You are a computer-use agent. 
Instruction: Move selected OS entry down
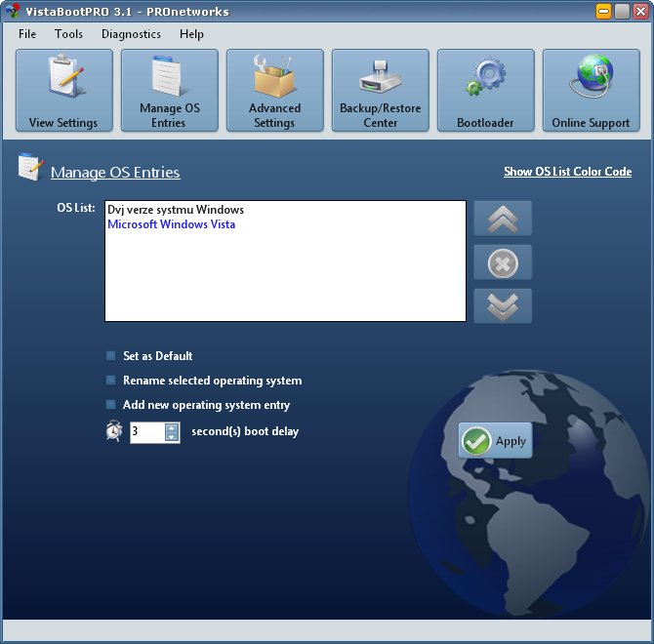click(x=503, y=306)
